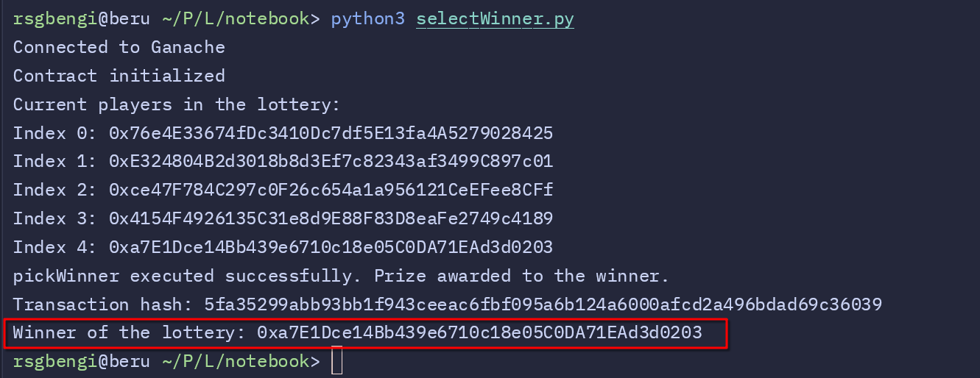Click the "Winner of the lottery:" label
Screen dimensions: 980x378
129,333
